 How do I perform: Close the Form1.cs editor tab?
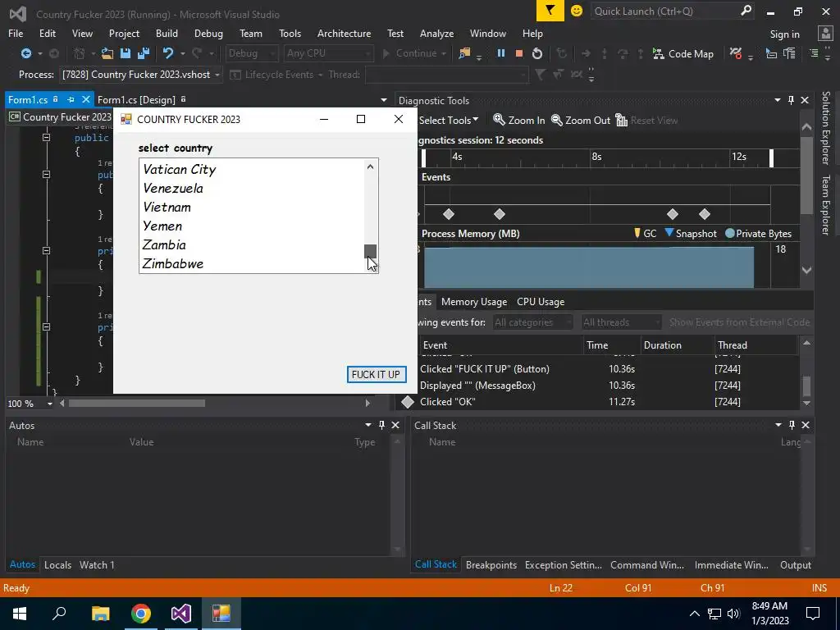click(85, 99)
